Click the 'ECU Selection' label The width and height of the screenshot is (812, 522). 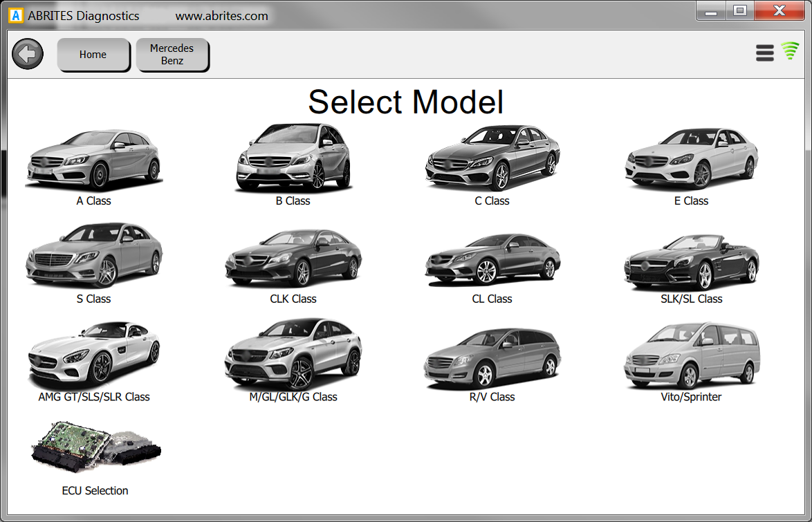tap(95, 490)
